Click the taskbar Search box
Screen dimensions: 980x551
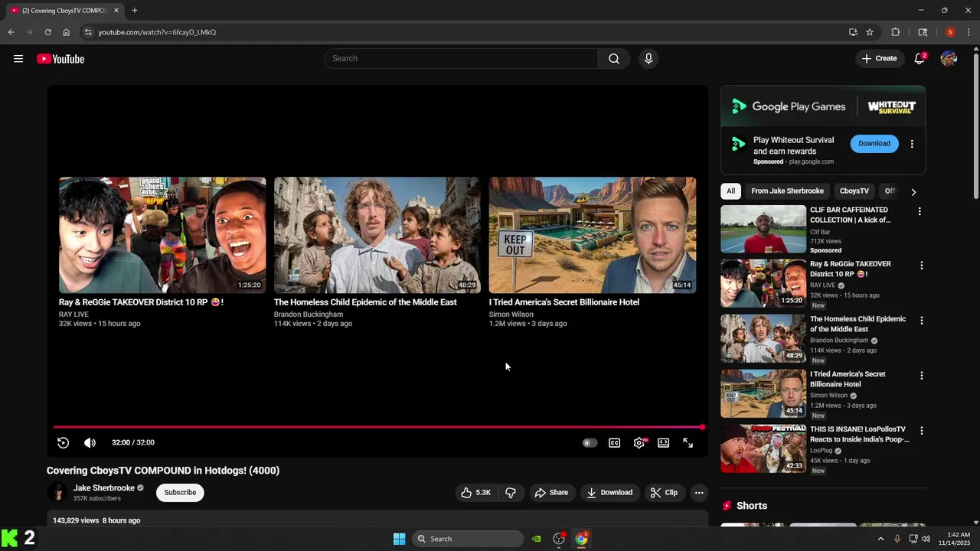468,539
